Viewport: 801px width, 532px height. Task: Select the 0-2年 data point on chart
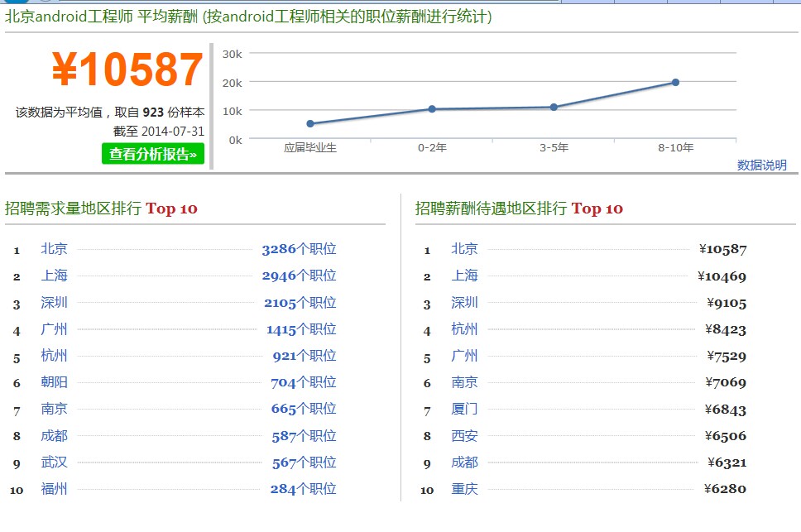coord(432,108)
